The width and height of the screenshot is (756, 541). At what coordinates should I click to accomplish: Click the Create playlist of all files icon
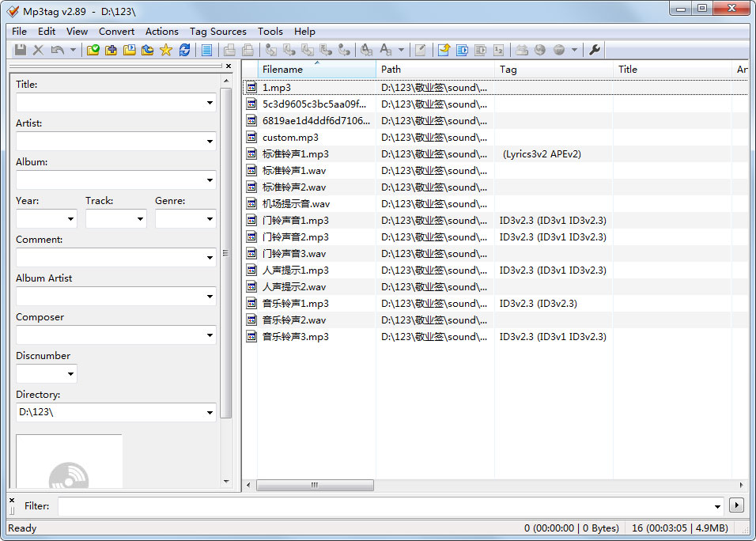(462, 50)
